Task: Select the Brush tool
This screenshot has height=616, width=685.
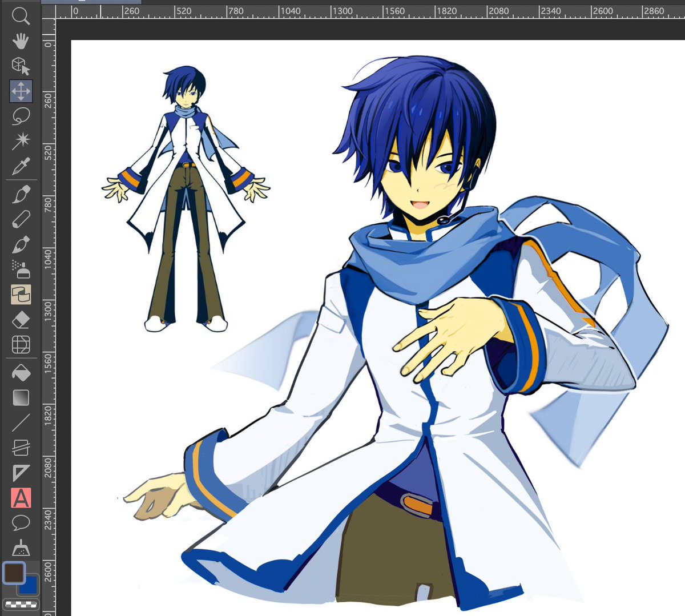Action: [21, 244]
